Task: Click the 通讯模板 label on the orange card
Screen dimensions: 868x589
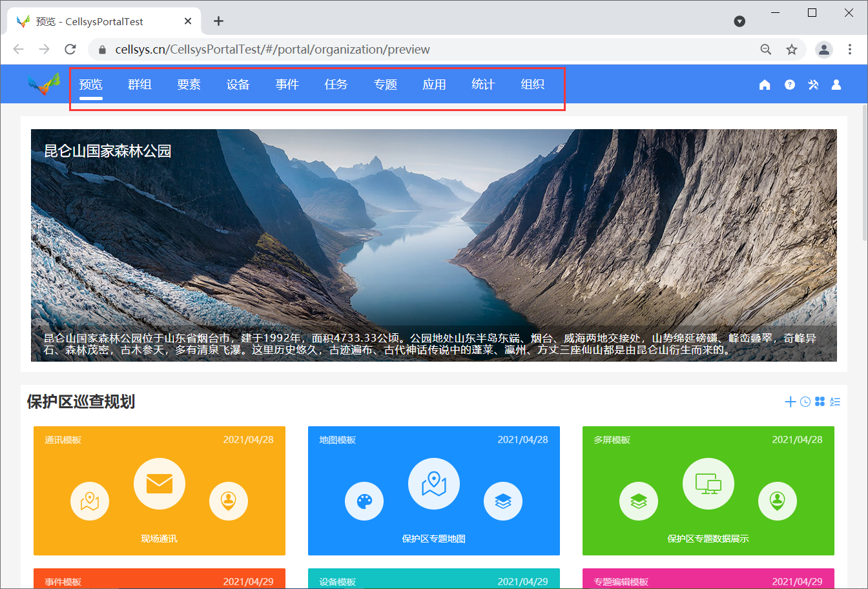Action: pos(63,440)
